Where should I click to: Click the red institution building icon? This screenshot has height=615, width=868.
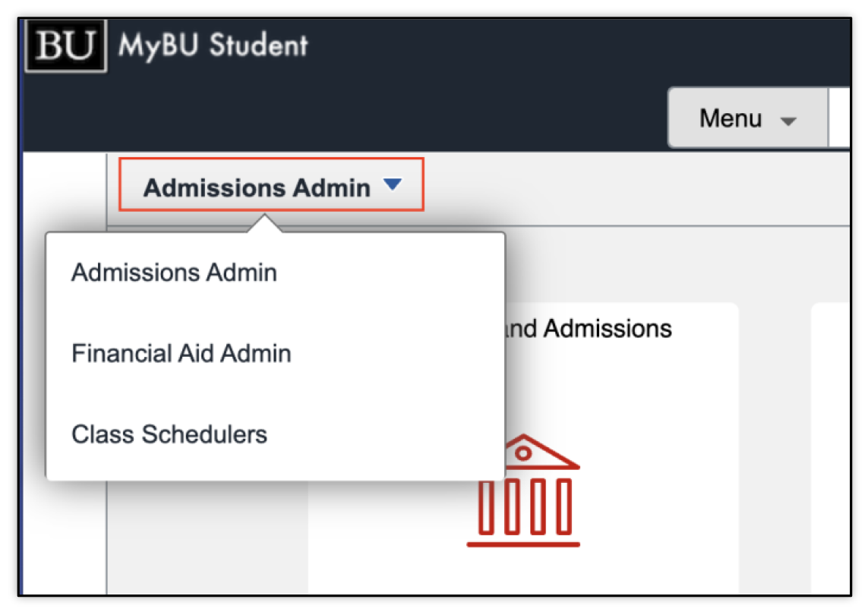point(523,490)
